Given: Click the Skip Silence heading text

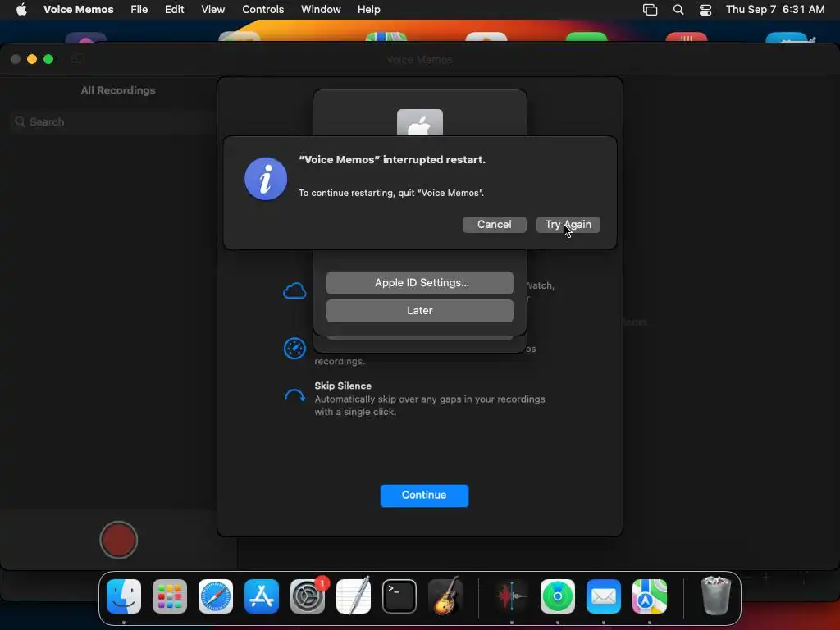Looking at the screenshot, I should 343,386.
